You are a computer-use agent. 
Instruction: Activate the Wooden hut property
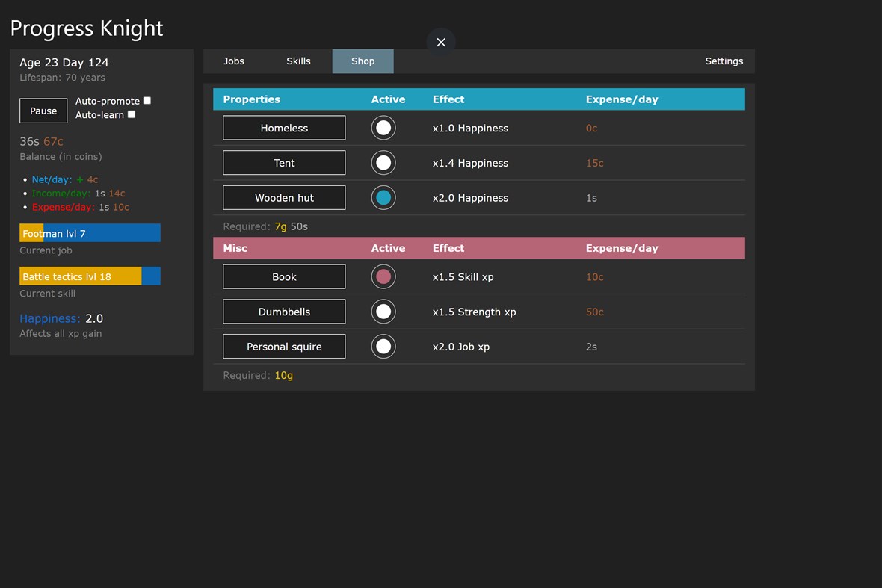[383, 197]
